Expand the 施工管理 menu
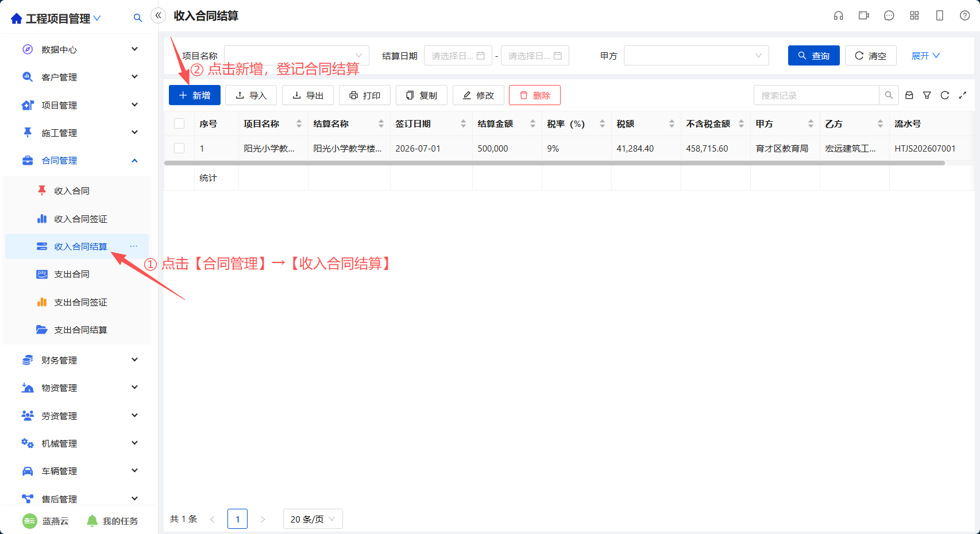 80,133
